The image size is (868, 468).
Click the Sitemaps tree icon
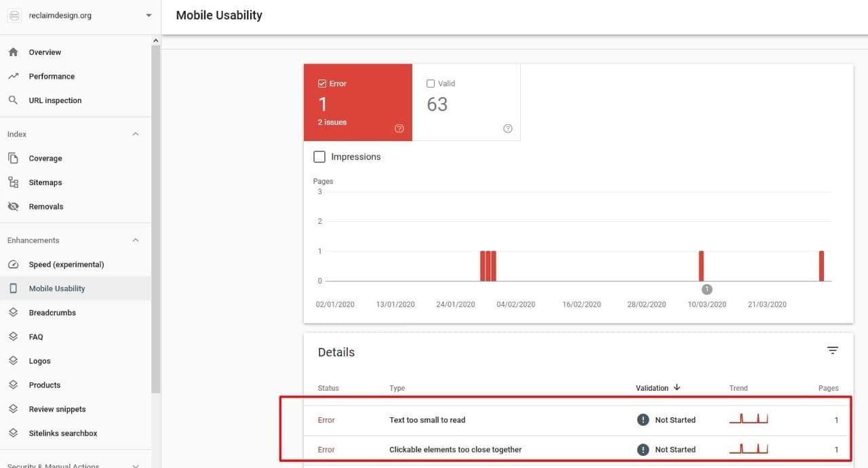(13, 182)
